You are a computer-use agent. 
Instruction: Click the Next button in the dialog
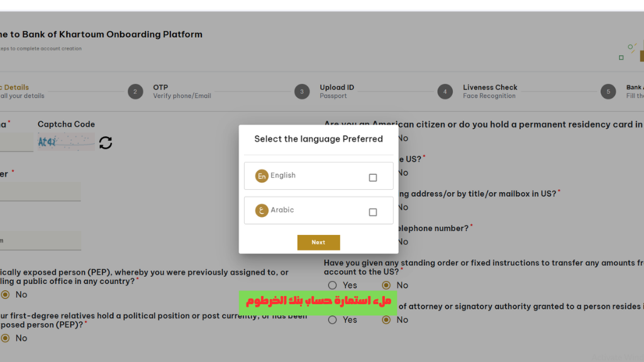pyautogui.click(x=318, y=243)
